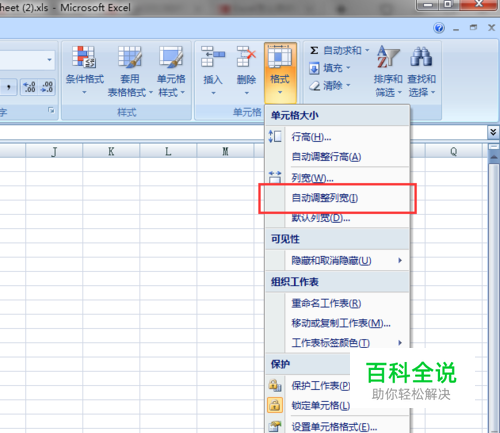500x433 pixels.
Task: Open the number format combo box dropdown
Action: (49, 60)
